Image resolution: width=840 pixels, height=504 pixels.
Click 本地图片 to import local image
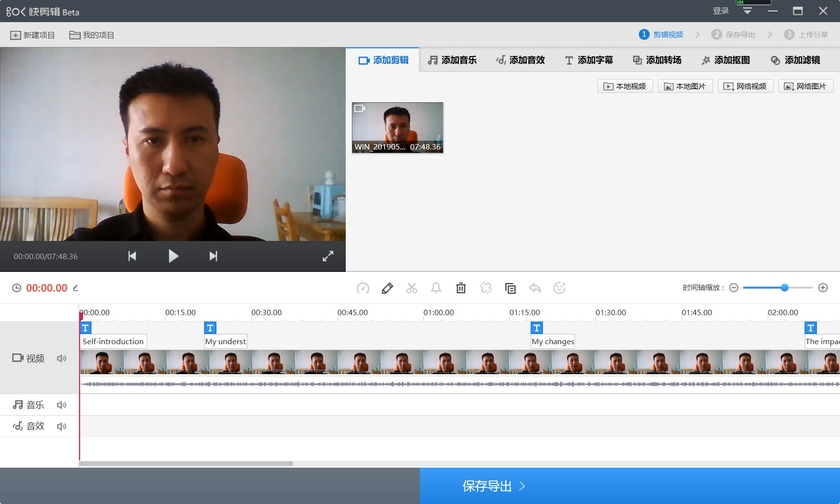point(686,87)
